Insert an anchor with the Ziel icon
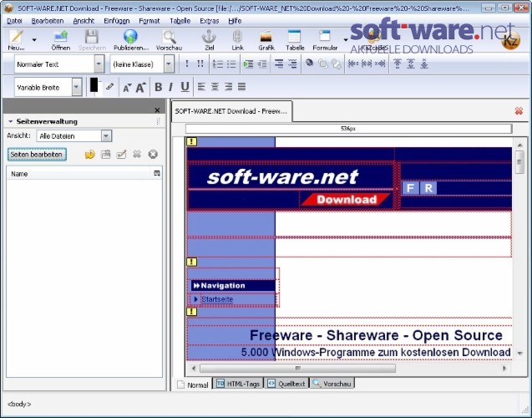532x418 pixels. pos(209,40)
